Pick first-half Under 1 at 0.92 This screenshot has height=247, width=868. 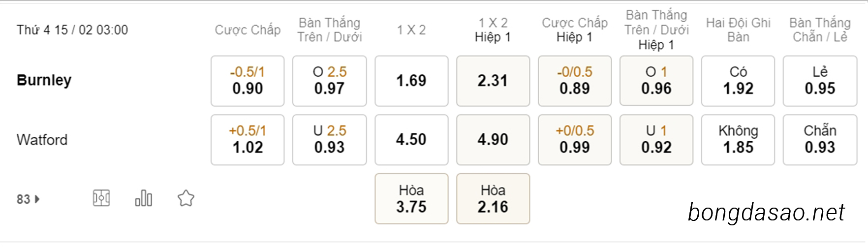[x=656, y=140]
